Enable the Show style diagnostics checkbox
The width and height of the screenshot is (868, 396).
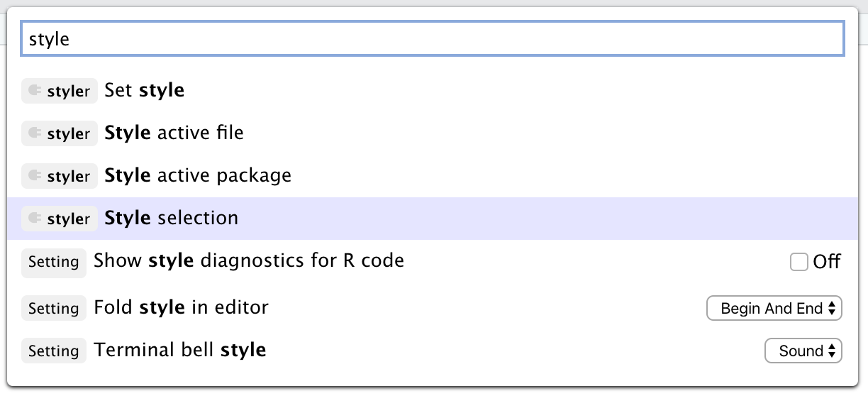[x=799, y=263]
